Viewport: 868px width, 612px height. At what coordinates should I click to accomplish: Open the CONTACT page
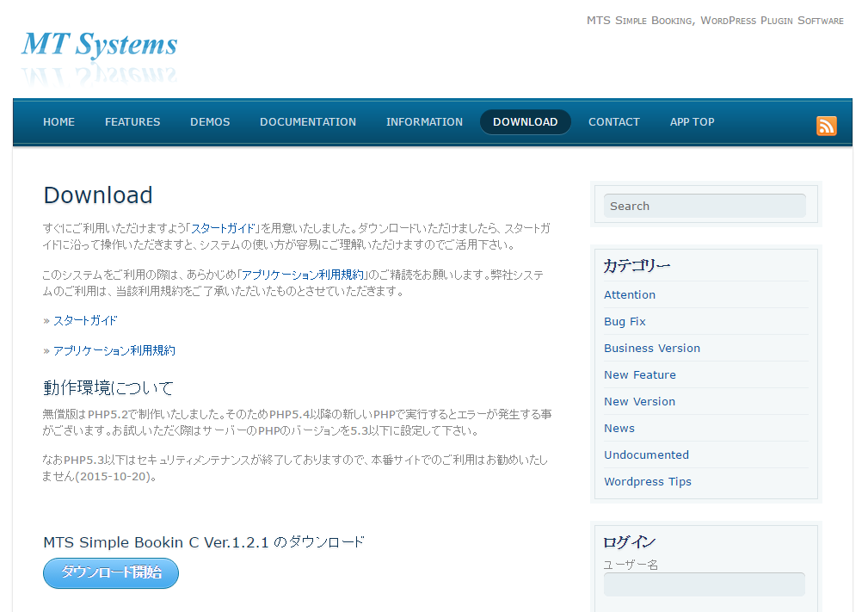(x=613, y=122)
